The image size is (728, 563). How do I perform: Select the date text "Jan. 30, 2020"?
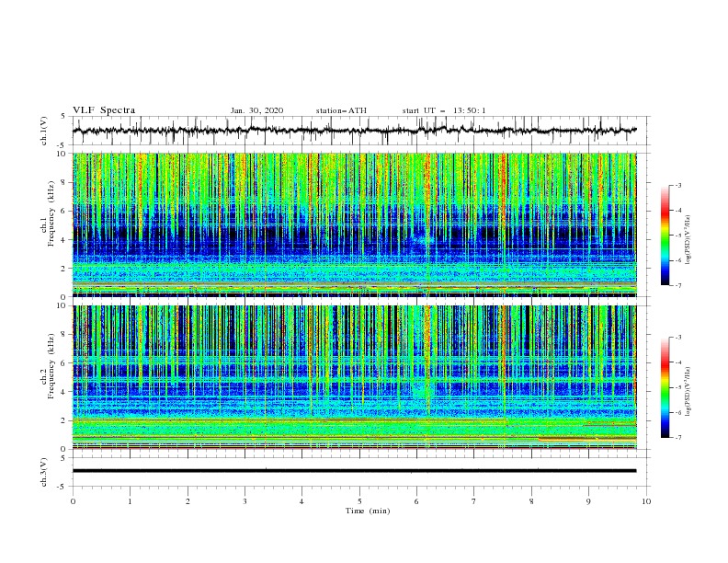pos(256,110)
